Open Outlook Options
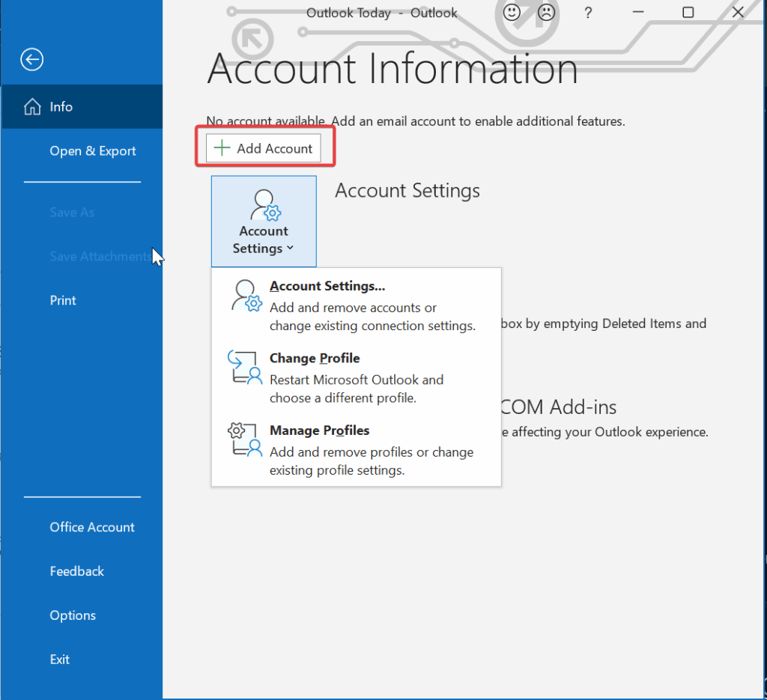Screen dimensions: 767x700 pyautogui.click(x=73, y=615)
